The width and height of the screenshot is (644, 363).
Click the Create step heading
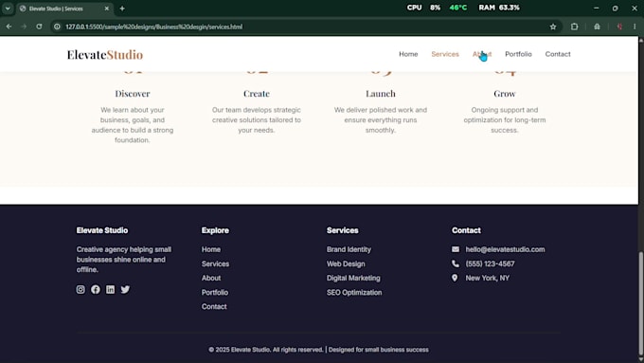[257, 93]
